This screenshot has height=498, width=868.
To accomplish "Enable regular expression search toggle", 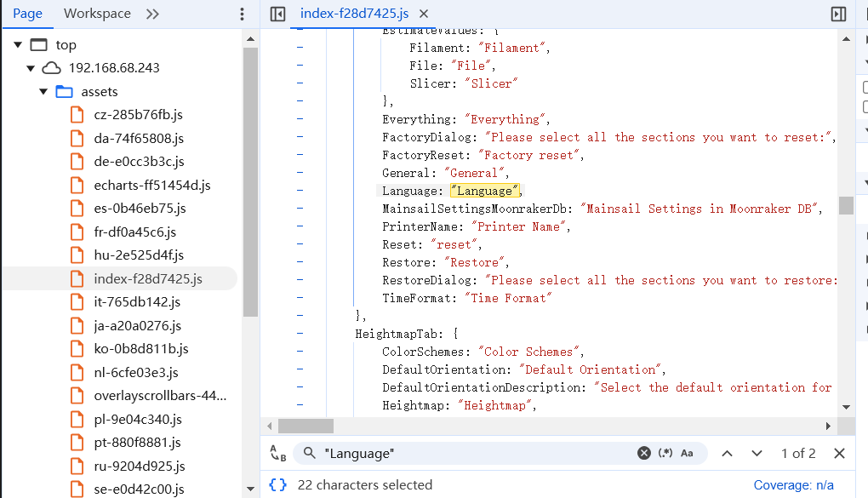I will click(666, 454).
